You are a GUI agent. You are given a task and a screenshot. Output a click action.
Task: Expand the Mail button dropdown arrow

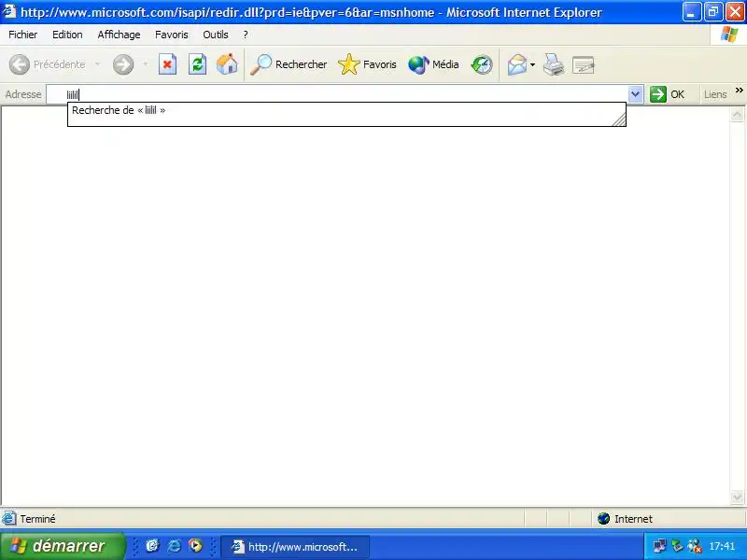[532, 64]
